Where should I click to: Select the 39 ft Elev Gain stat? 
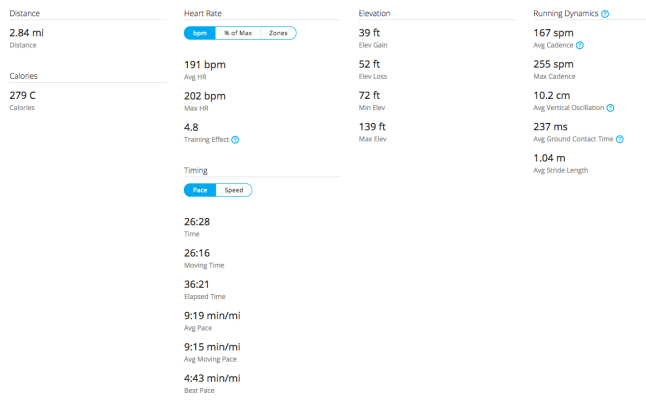370,33
